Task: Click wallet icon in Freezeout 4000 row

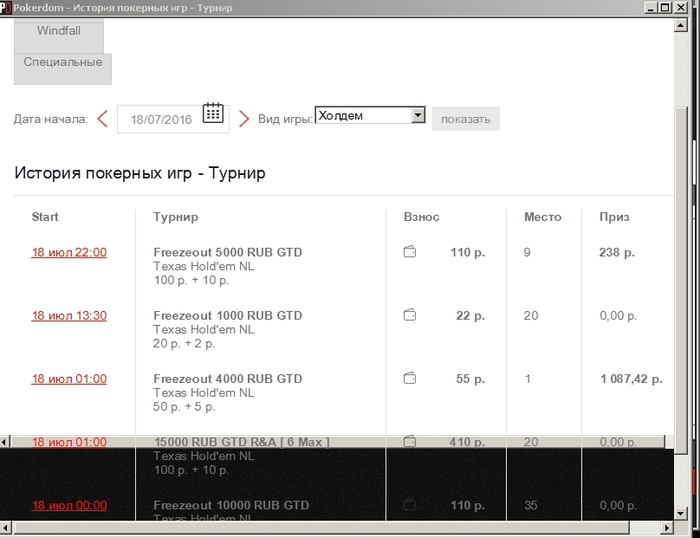Action: coord(410,379)
